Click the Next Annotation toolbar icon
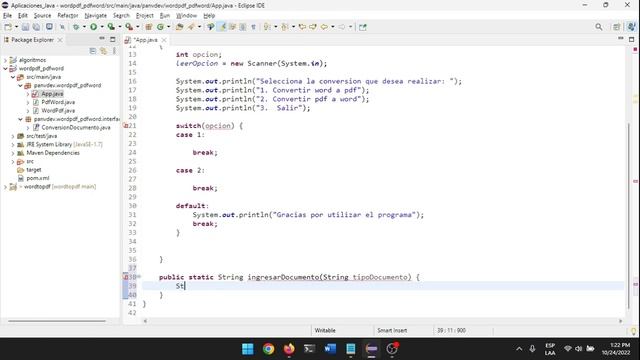Viewport: 640px width, 360px height. point(267,27)
